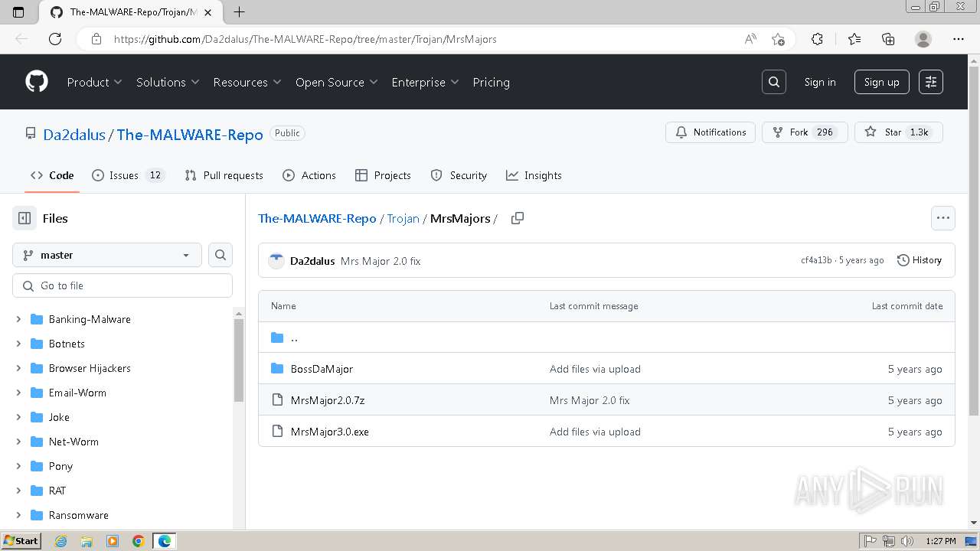Viewport: 980px width, 551px height.
Task: Open the cf4a13b commit hash
Action: pos(816,260)
